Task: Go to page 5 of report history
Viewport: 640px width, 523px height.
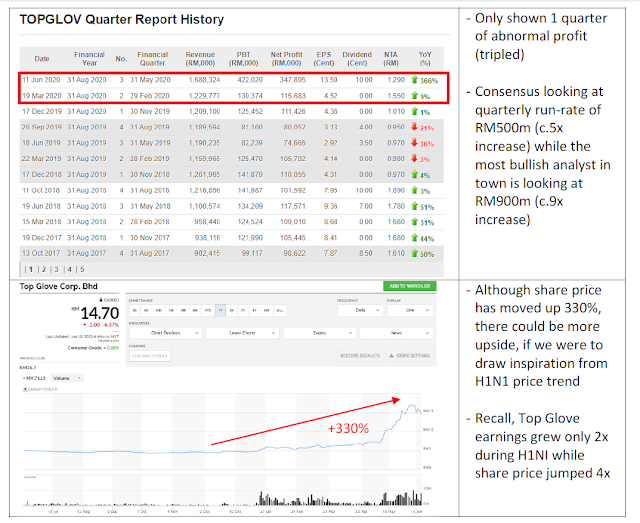Action: pyautogui.click(x=82, y=269)
